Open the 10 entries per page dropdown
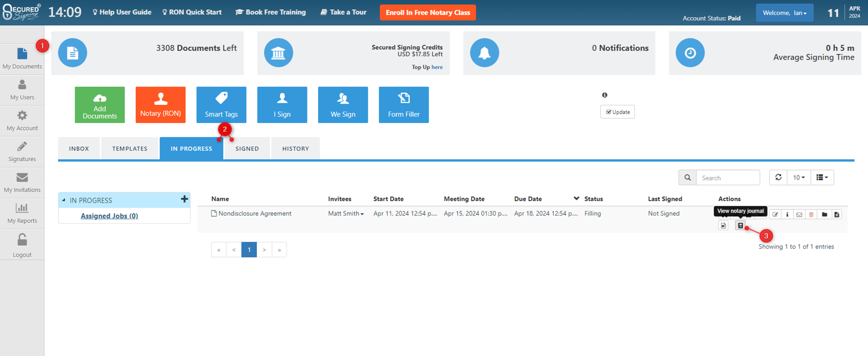Viewport: 868px width, 356px height. click(798, 178)
